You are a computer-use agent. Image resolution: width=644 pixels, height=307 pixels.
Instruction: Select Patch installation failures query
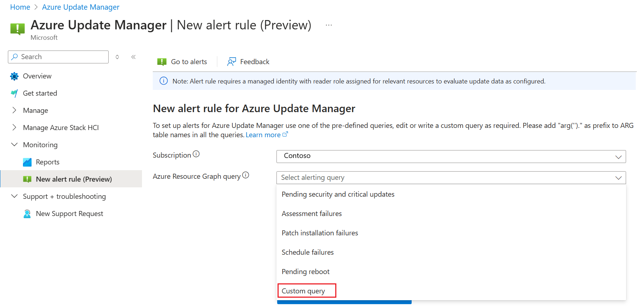tap(320, 233)
